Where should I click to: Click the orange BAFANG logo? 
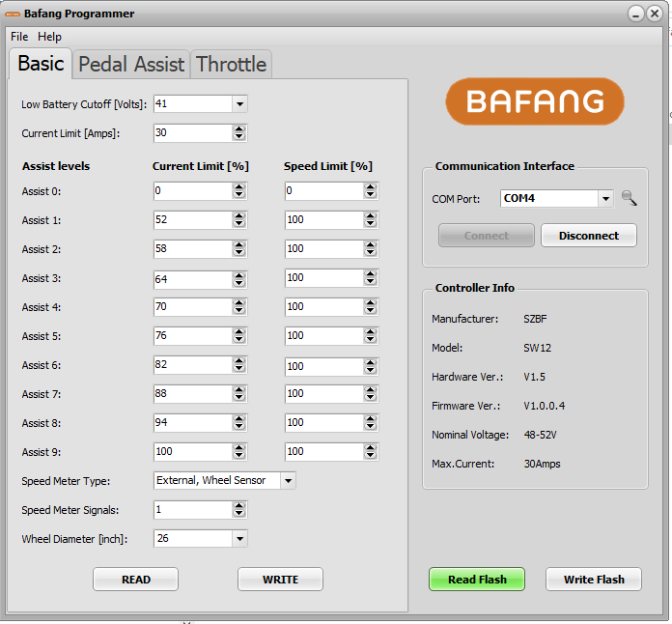click(x=534, y=101)
